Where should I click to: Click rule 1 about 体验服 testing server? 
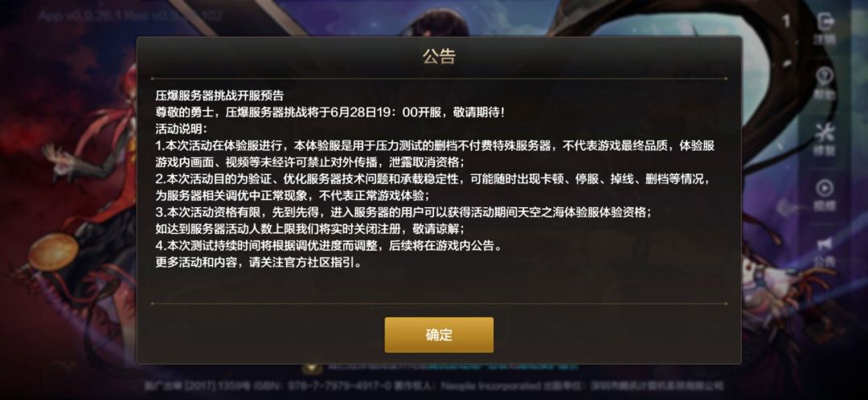pos(435,154)
